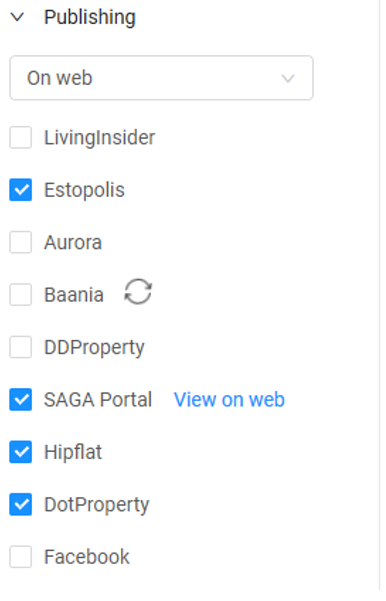386x601 pixels.
Task: Tick the Aurora checkbox
Action: click(x=21, y=242)
